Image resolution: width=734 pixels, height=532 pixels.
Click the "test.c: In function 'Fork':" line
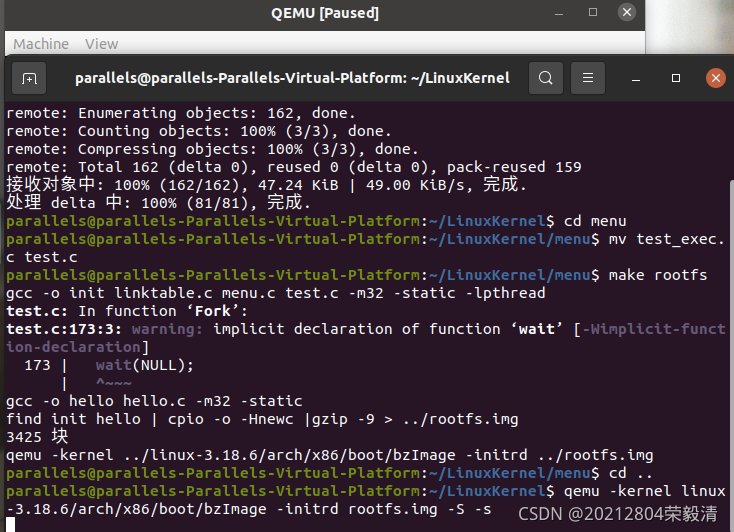[126, 311]
